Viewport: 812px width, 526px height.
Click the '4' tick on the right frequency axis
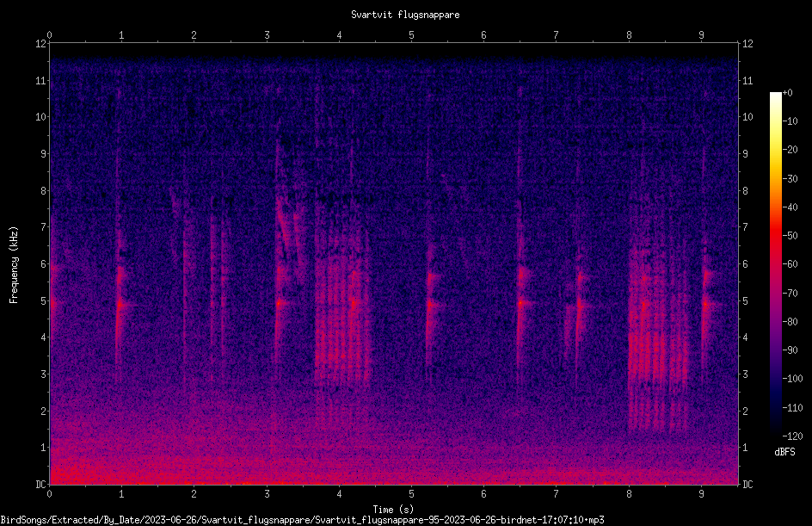[745, 337]
